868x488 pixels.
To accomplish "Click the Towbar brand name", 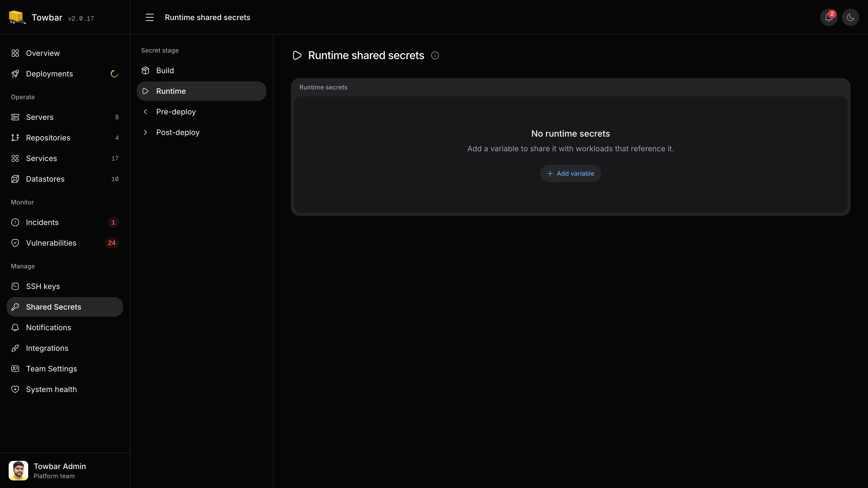I will [47, 18].
